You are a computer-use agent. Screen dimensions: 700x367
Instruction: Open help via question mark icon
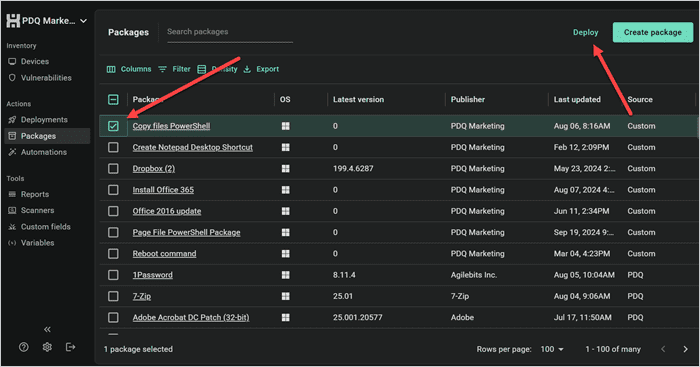pyautogui.click(x=24, y=347)
